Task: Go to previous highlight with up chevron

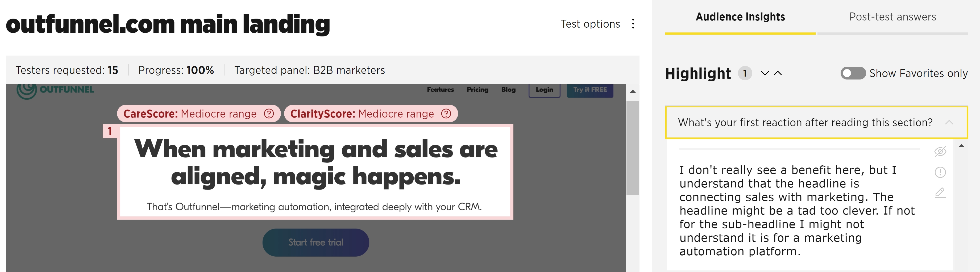Action: pyautogui.click(x=778, y=73)
